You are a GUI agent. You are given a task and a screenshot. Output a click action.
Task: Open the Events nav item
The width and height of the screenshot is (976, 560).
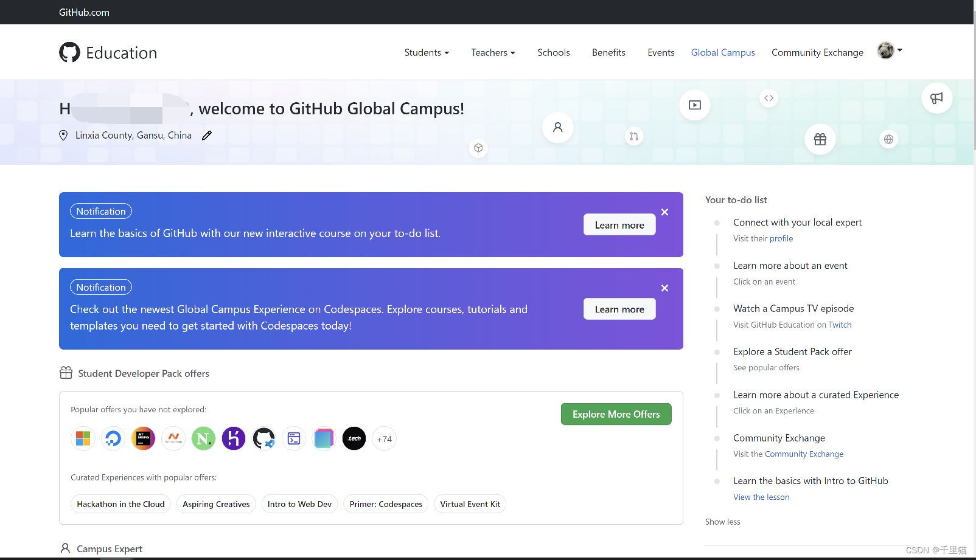click(661, 52)
